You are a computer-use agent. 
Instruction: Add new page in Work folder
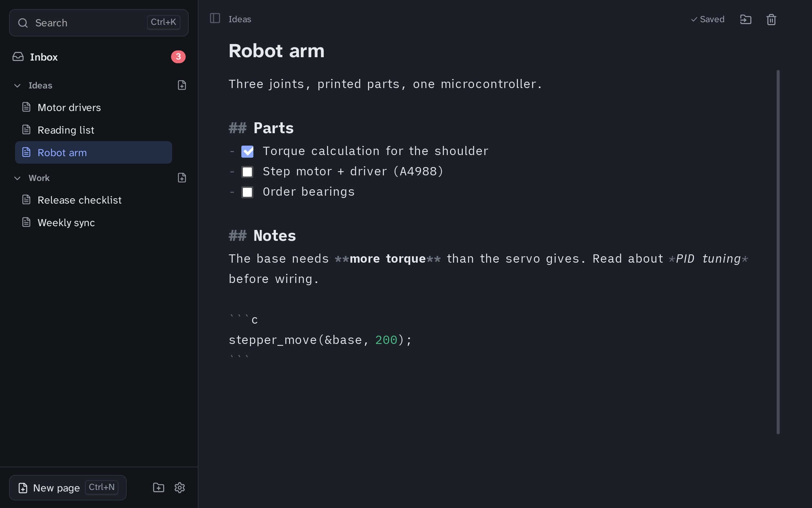[182, 178]
